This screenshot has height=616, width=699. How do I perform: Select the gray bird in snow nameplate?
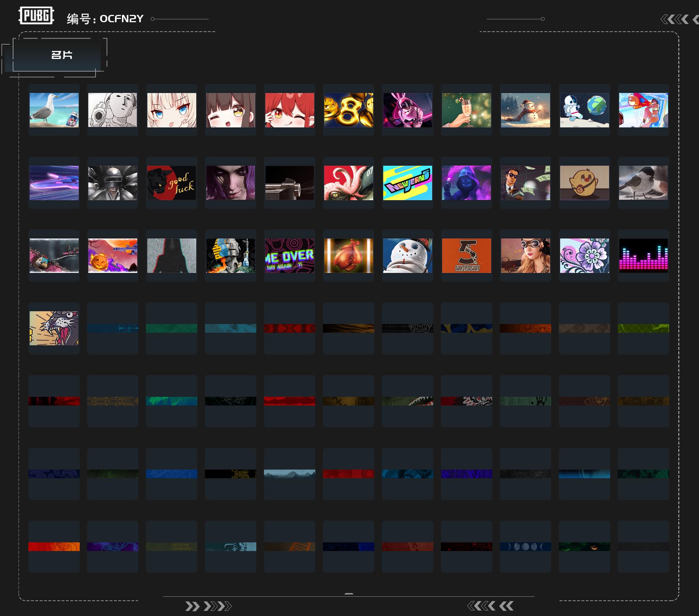(x=644, y=183)
